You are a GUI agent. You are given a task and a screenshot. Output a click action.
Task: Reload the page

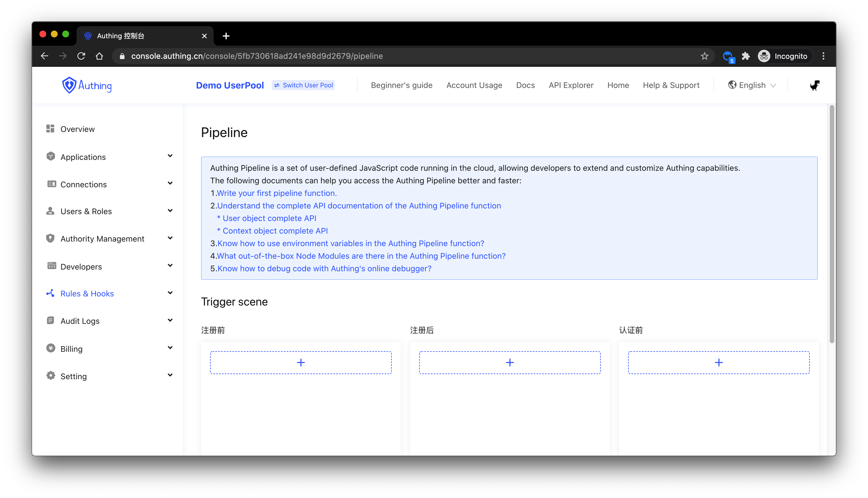click(x=81, y=56)
